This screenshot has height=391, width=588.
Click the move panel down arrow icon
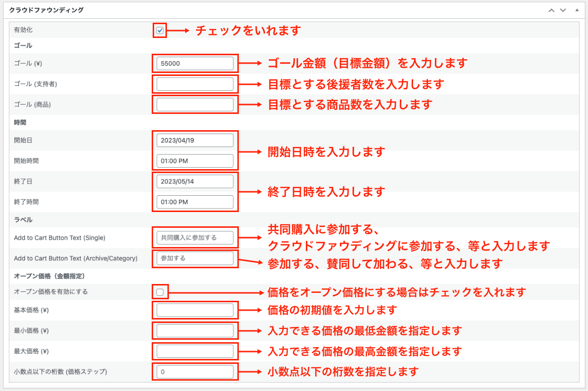coord(563,10)
